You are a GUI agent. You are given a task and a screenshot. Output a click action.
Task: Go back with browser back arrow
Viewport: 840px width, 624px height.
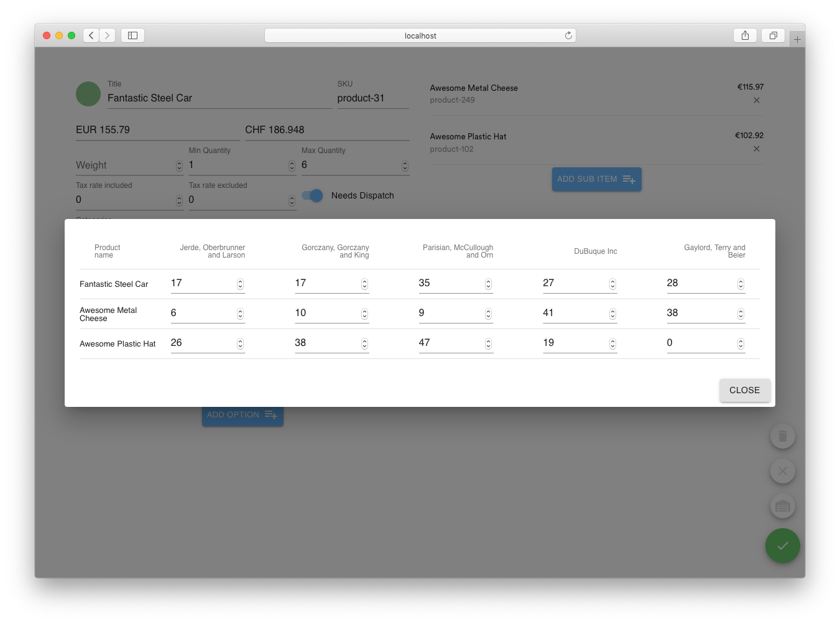(91, 35)
